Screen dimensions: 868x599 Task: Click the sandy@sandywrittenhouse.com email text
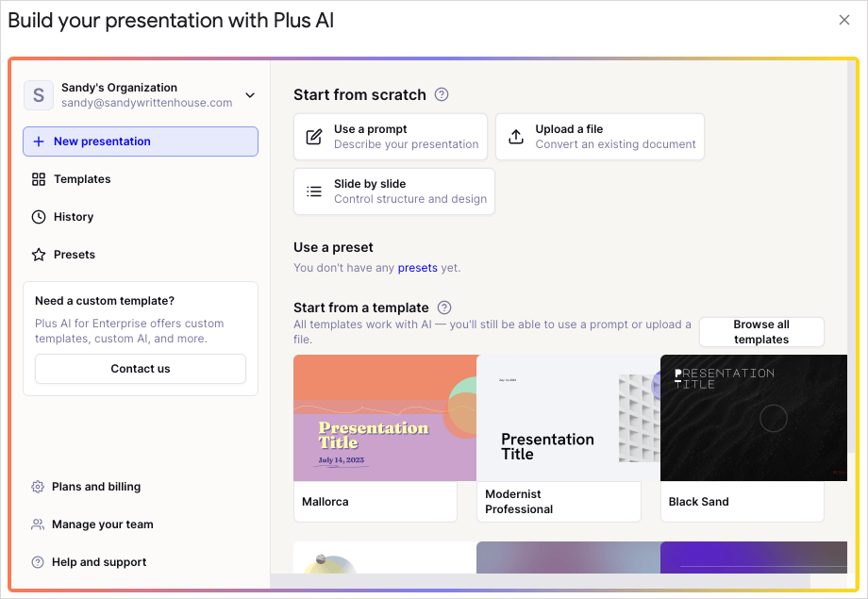point(146,103)
